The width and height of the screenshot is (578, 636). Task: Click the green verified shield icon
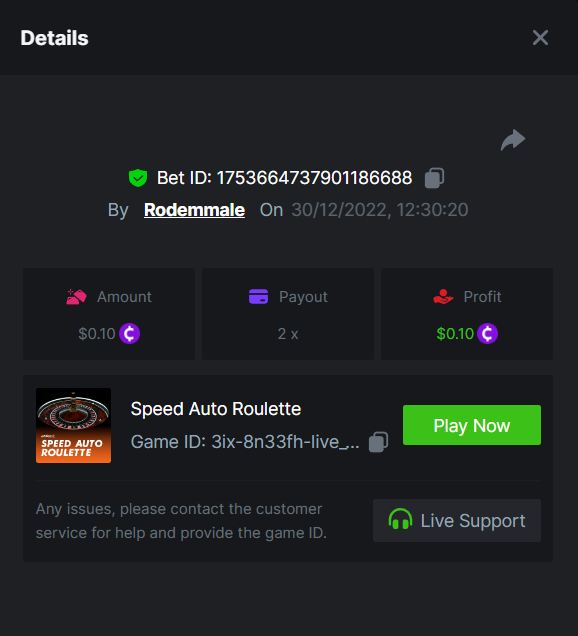(138, 178)
